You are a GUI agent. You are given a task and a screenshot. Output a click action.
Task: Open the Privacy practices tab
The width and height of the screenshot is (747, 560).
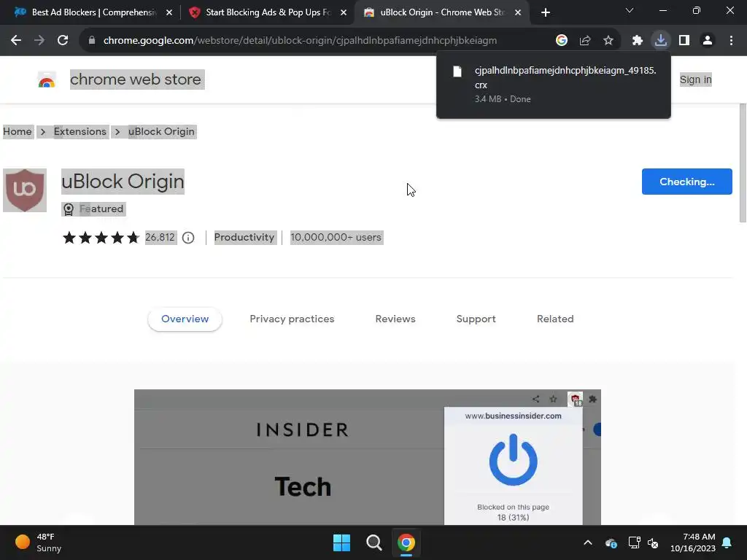tap(292, 319)
